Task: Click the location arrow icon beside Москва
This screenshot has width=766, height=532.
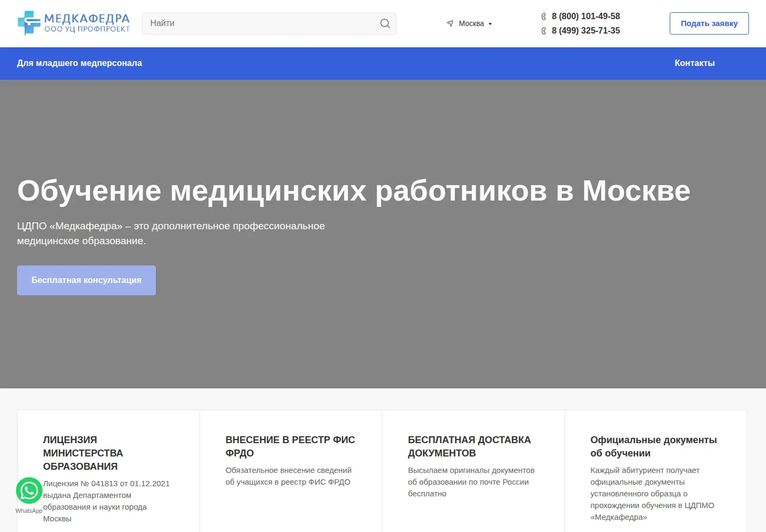Action: coord(450,23)
